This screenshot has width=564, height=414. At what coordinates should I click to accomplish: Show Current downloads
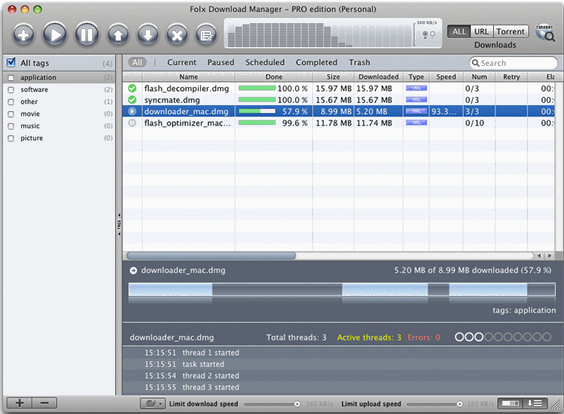(x=182, y=62)
